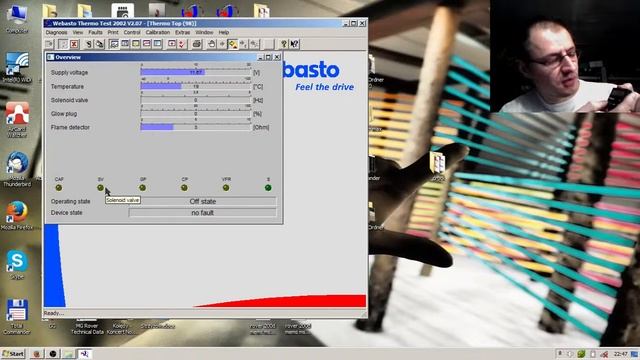Screen dimensions: 640x360
Task: Open the Print menu
Action: click(x=113, y=32)
